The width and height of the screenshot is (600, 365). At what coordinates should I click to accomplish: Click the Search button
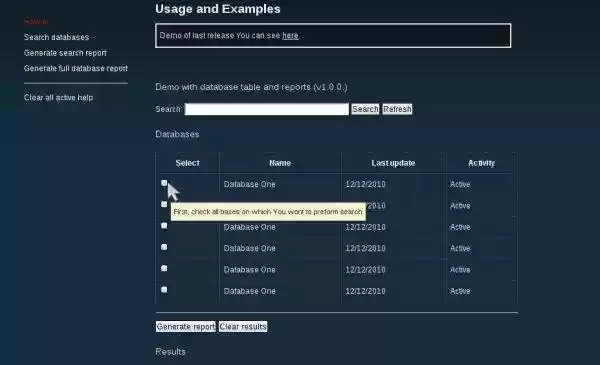click(x=365, y=109)
